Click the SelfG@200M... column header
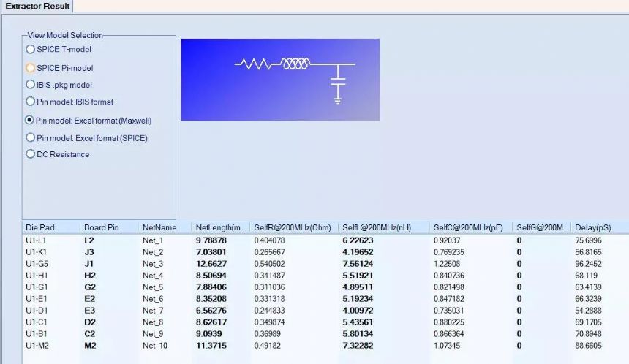Image resolution: width=629 pixels, height=364 pixels. click(542, 228)
